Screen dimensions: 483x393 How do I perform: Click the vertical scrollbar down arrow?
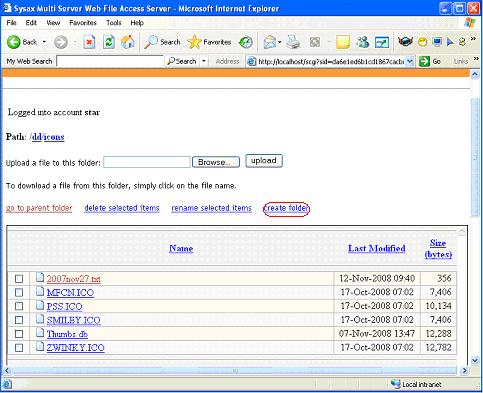(475, 361)
